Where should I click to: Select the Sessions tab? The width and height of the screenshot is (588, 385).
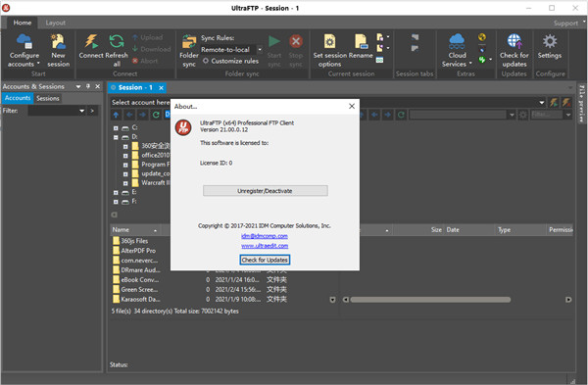click(x=48, y=98)
